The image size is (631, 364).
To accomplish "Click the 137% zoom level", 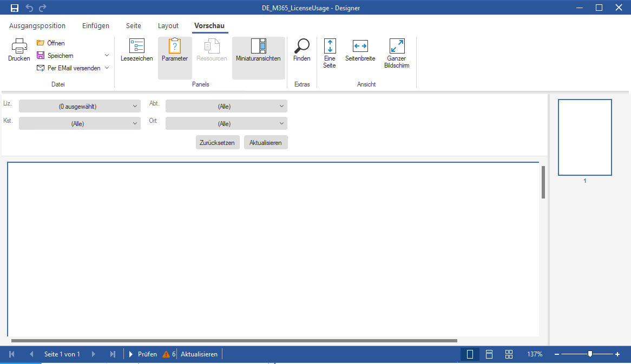I will click(x=535, y=354).
